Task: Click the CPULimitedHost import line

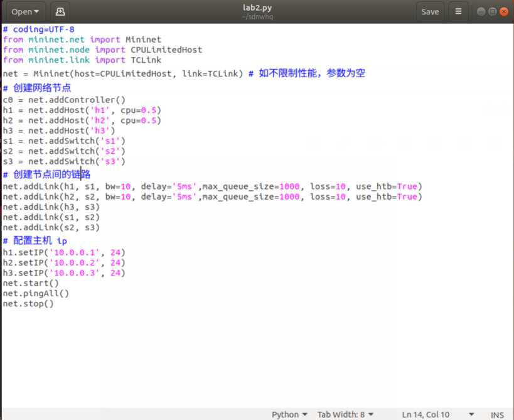Action: pyautogui.click(x=102, y=50)
